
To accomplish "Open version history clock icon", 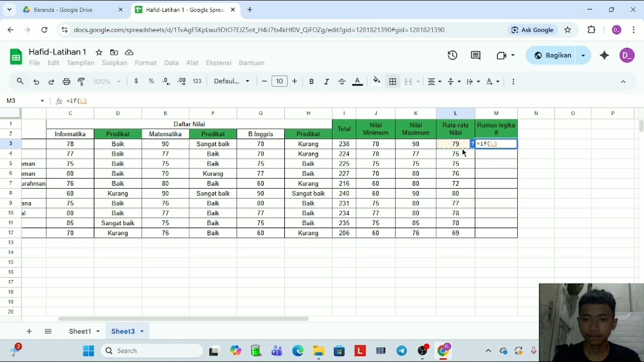I will coord(452,55).
